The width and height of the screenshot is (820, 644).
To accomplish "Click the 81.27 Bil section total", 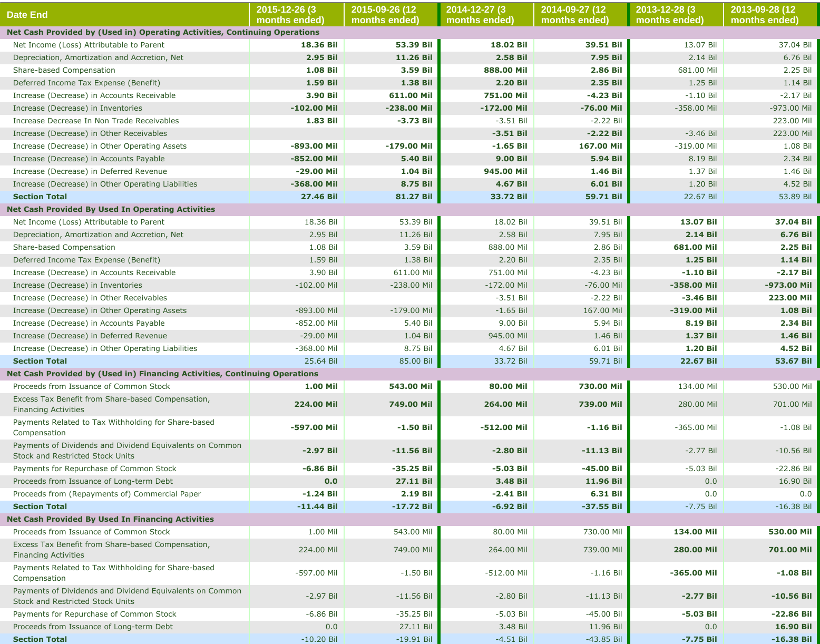I will (414, 197).
